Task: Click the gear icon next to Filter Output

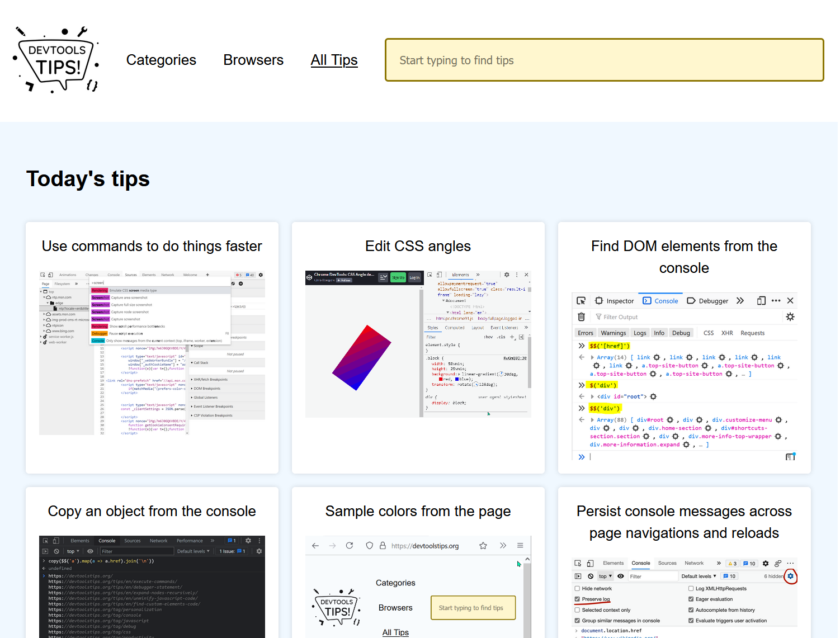Action: 790,317
